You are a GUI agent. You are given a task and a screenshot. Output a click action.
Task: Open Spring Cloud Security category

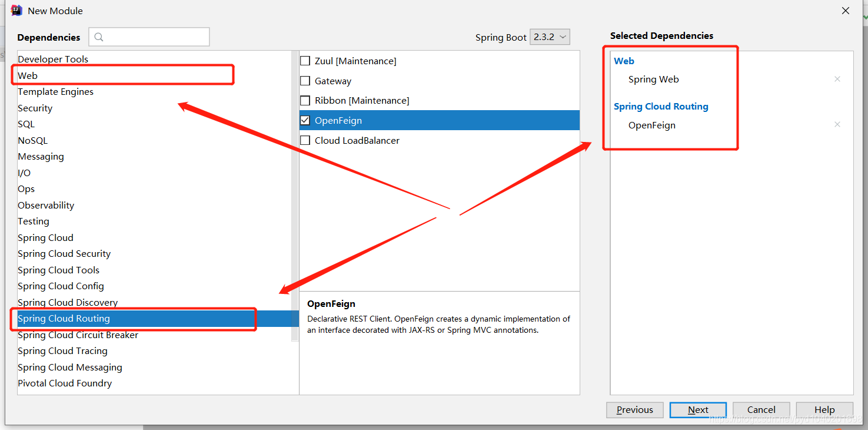(64, 253)
